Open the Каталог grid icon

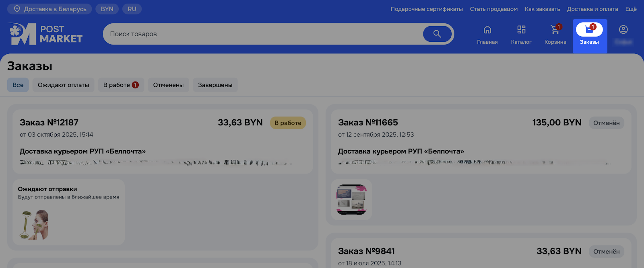(521, 30)
